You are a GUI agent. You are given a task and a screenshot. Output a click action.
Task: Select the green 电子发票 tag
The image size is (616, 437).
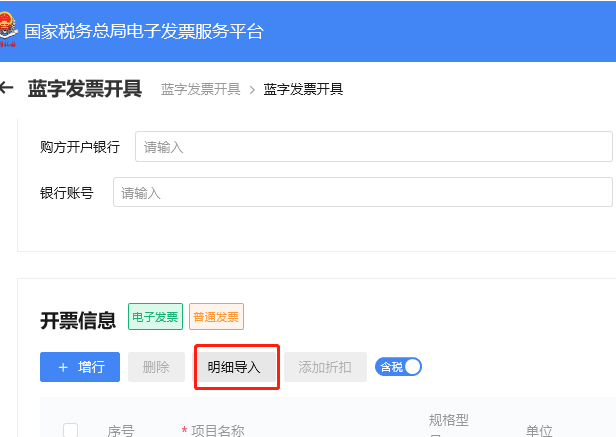coord(155,317)
